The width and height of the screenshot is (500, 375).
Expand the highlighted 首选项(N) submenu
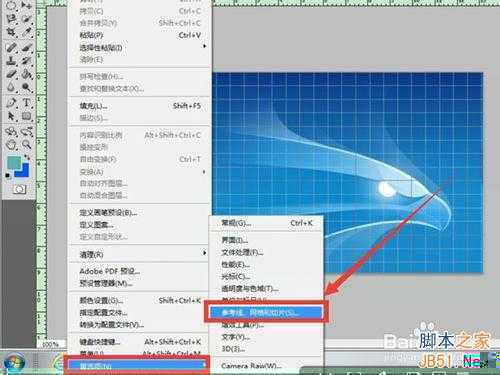(x=138, y=365)
